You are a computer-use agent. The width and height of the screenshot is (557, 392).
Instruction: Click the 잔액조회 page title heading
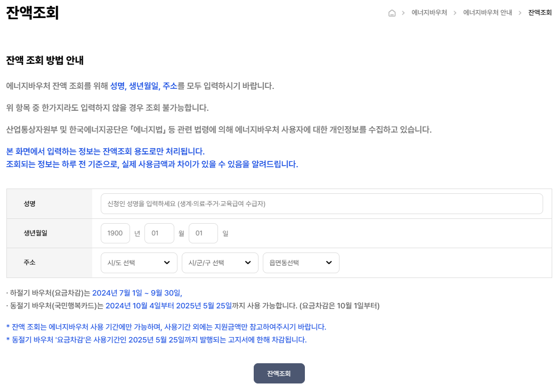click(x=33, y=12)
